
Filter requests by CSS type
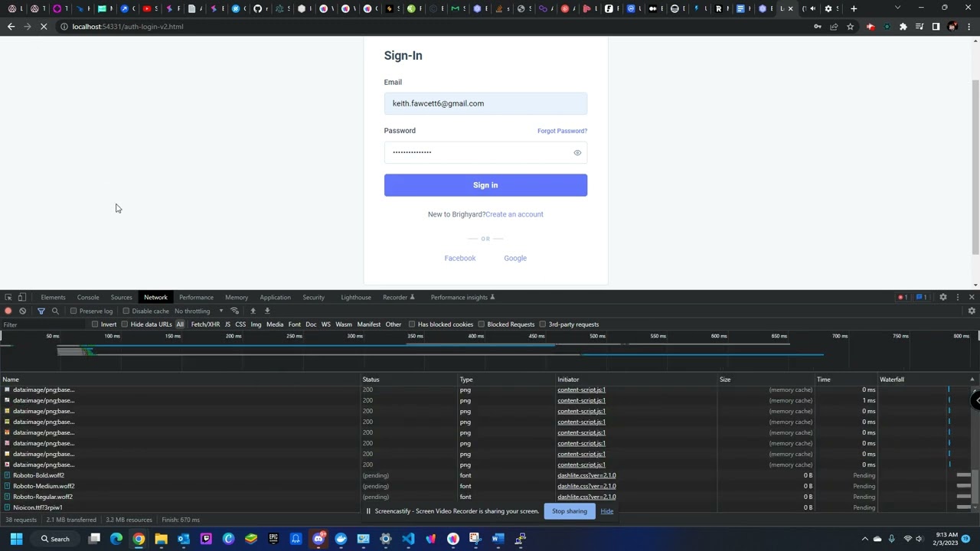(240, 324)
